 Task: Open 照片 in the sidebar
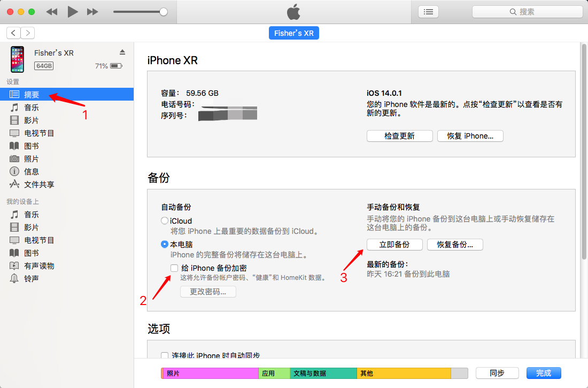[x=67, y=158]
